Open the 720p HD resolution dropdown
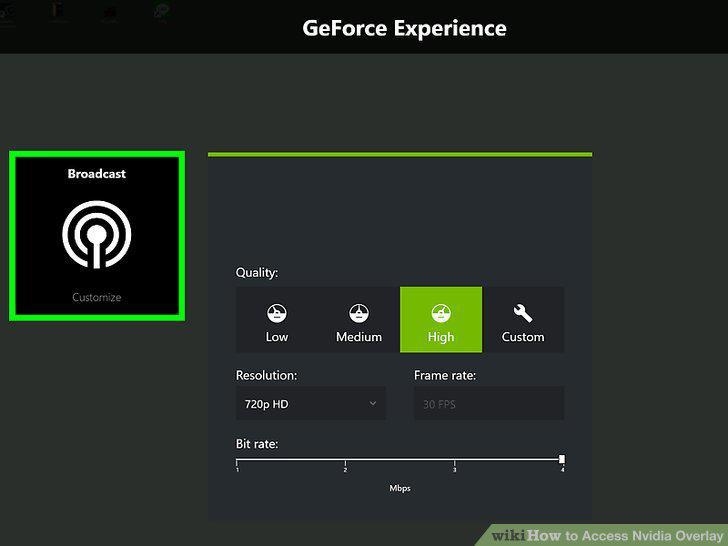This screenshot has height=546, width=728. [311, 403]
